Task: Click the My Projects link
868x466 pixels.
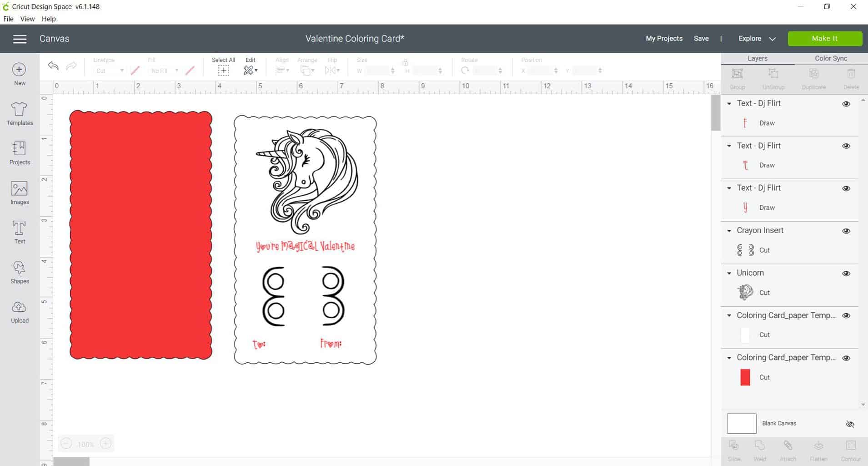Action: [664, 39]
